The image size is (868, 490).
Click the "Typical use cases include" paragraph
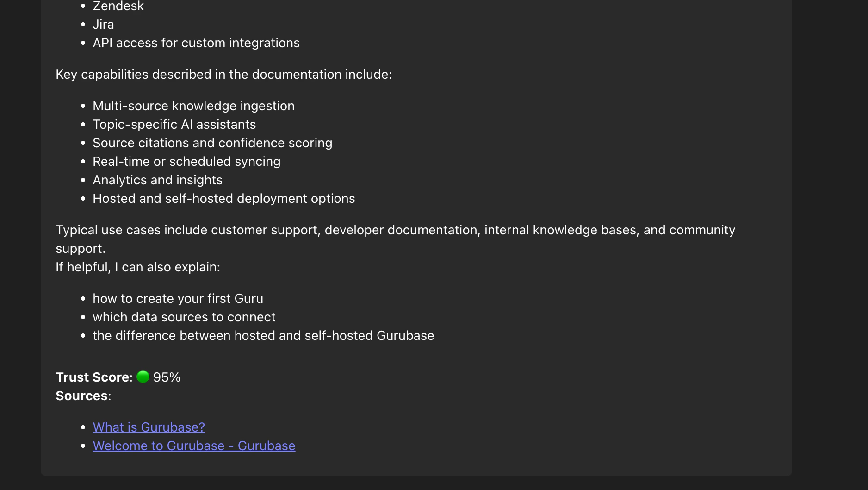[x=396, y=239]
